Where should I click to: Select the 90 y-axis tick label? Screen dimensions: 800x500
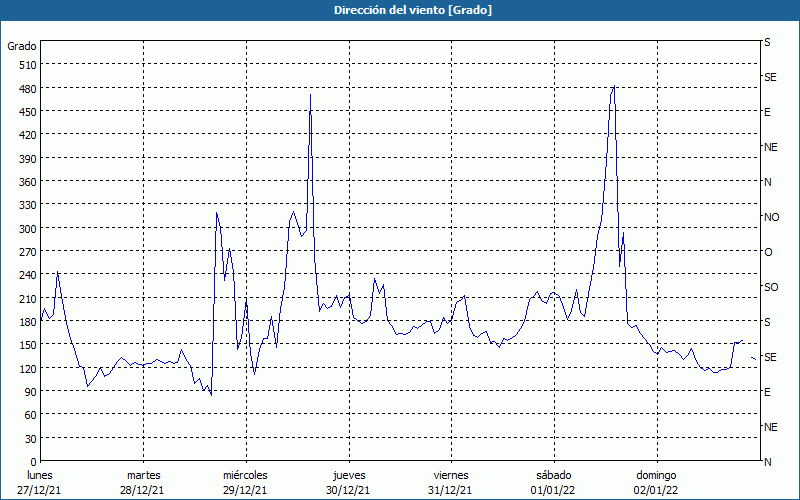click(31, 391)
